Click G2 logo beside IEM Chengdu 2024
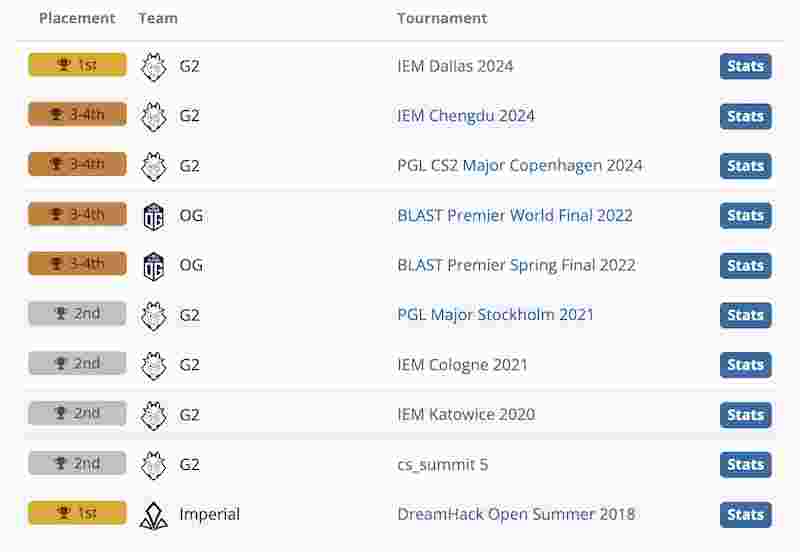Viewport: 800px width, 552px height. pos(154,116)
